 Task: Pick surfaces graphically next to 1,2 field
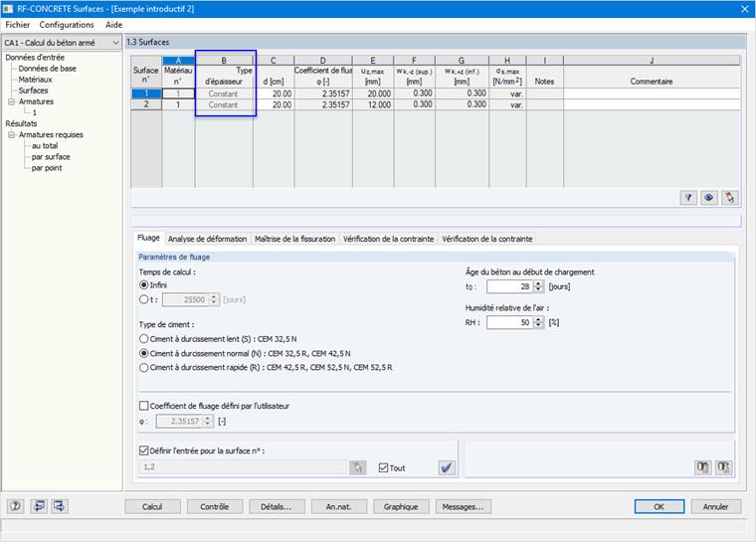point(357,467)
